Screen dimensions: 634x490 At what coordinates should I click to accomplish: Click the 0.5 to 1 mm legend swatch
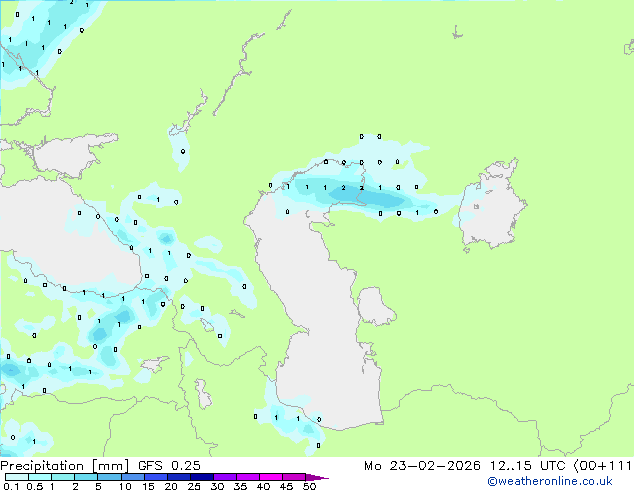(40, 477)
